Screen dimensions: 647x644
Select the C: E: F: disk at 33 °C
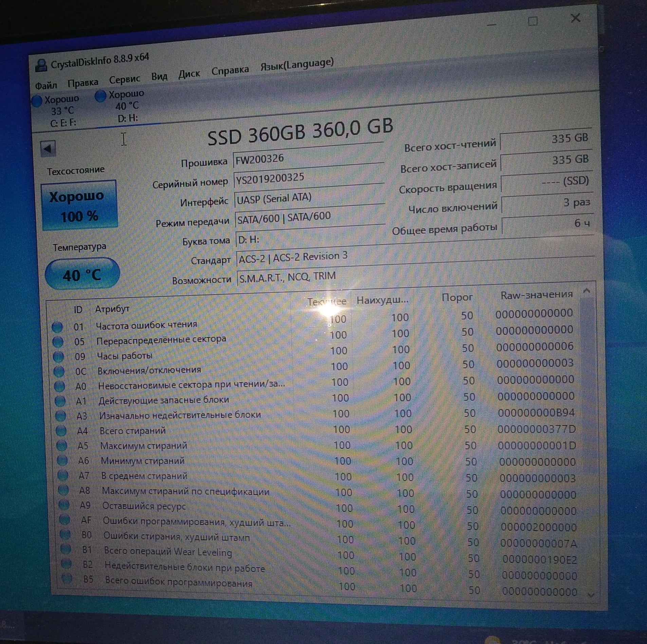point(57,111)
